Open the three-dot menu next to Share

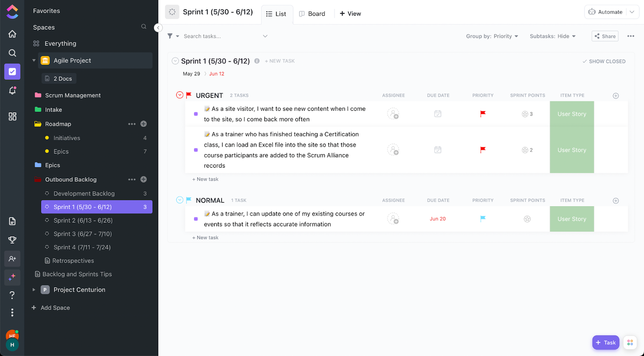[x=631, y=36]
